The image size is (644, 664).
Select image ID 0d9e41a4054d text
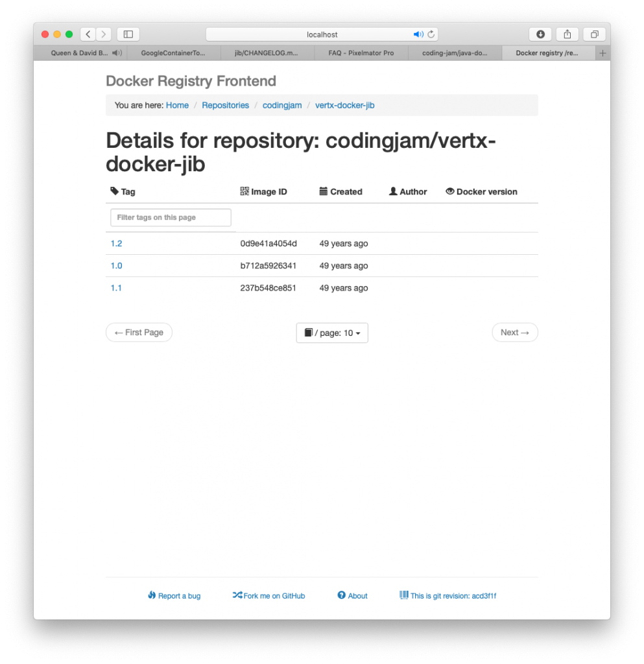click(268, 244)
